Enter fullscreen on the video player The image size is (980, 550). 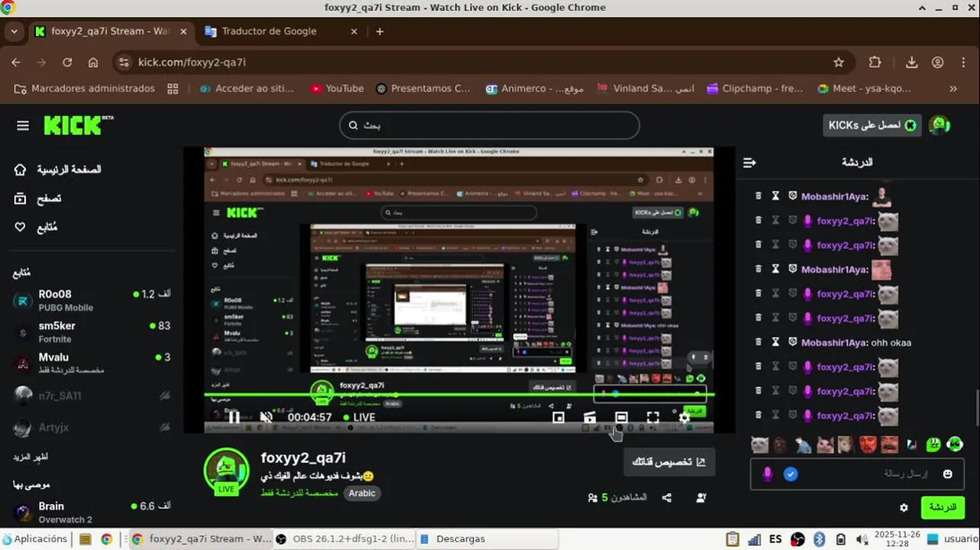click(653, 418)
